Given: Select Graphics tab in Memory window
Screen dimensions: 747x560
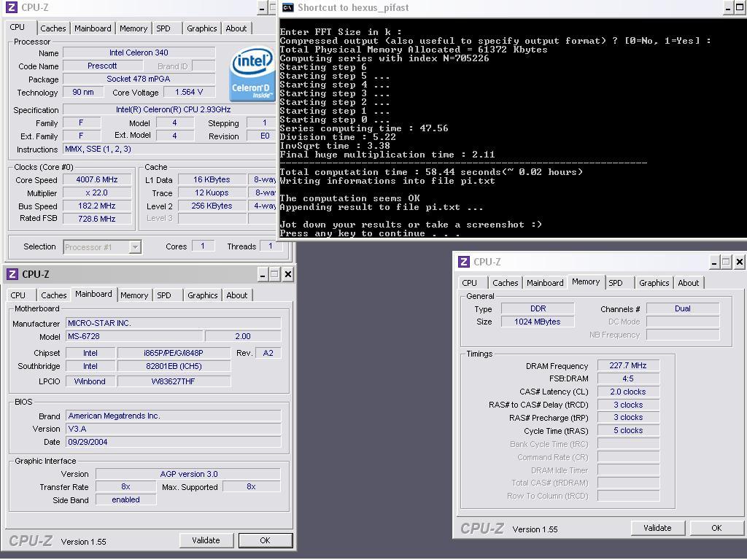Looking at the screenshot, I should (654, 283).
